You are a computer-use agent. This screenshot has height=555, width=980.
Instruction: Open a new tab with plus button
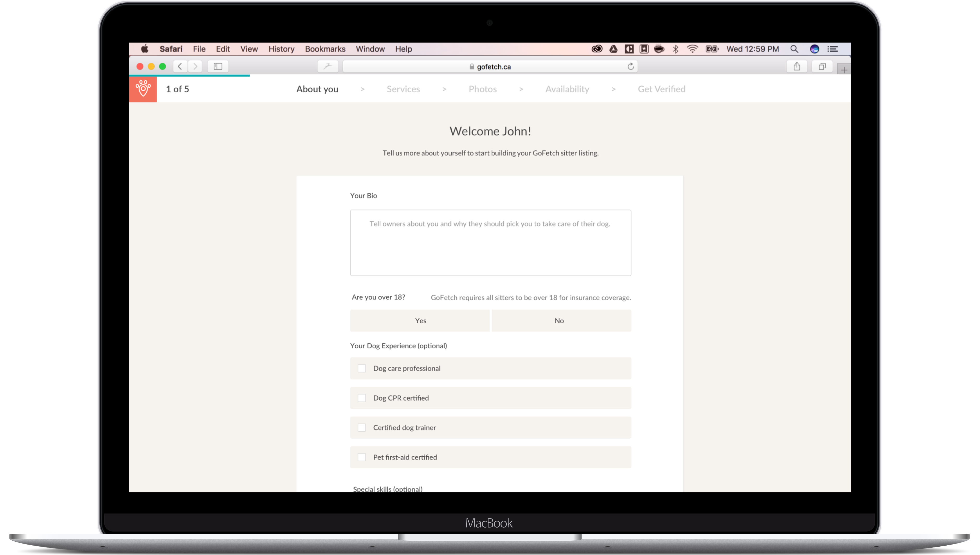(x=844, y=70)
